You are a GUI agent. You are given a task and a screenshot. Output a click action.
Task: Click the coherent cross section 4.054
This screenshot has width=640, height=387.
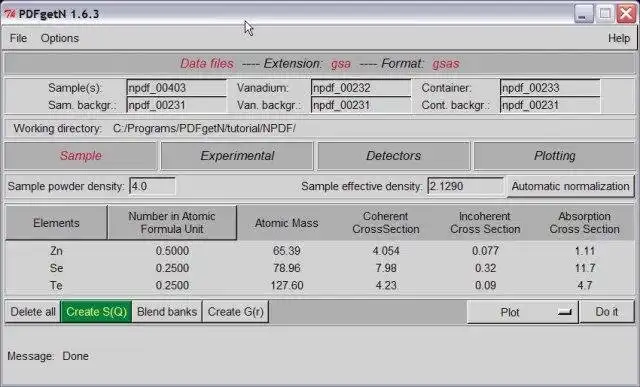(x=386, y=251)
